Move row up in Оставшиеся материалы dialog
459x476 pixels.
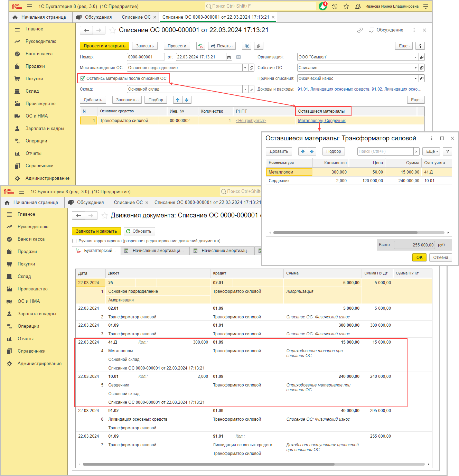click(x=303, y=151)
